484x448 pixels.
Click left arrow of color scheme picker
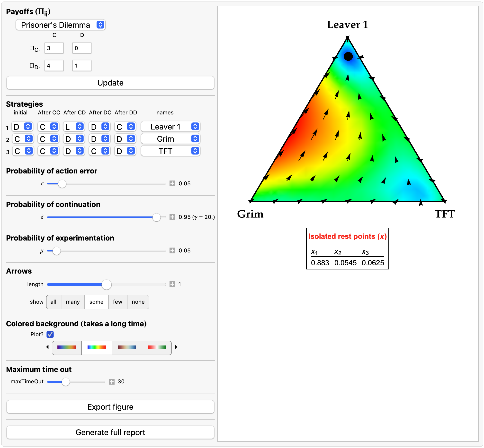pyautogui.click(x=47, y=347)
